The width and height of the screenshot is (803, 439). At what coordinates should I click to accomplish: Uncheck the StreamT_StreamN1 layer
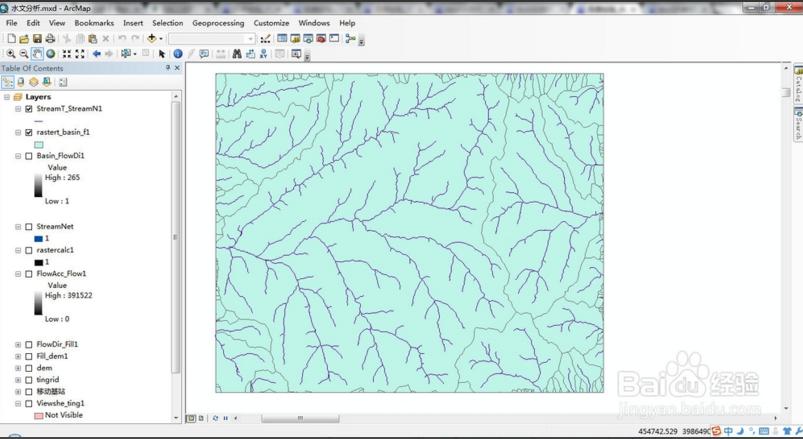click(29, 109)
